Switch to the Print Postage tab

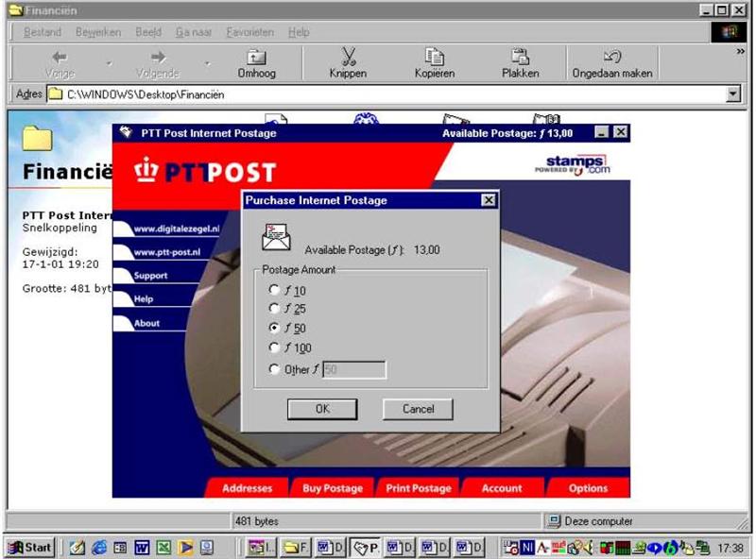point(419,487)
